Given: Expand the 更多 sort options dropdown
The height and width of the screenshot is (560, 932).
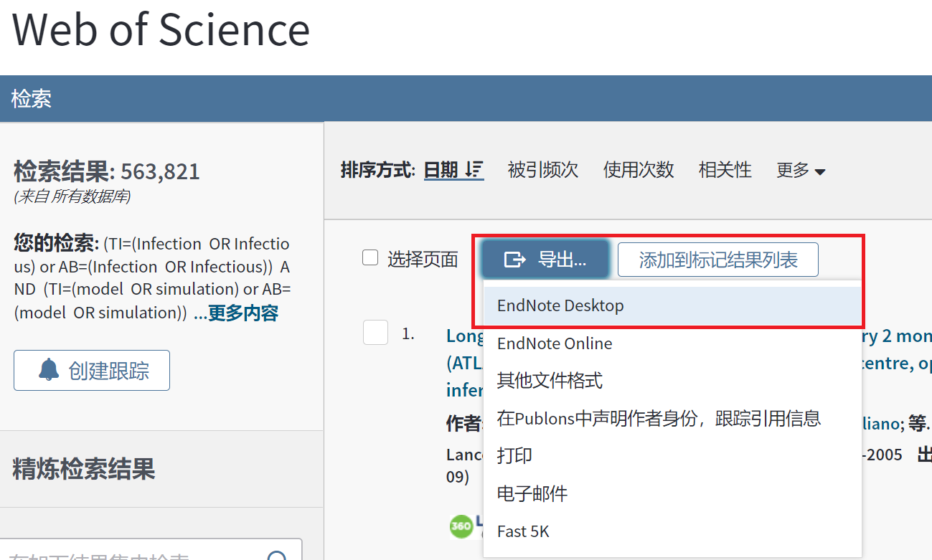Looking at the screenshot, I should (x=801, y=170).
